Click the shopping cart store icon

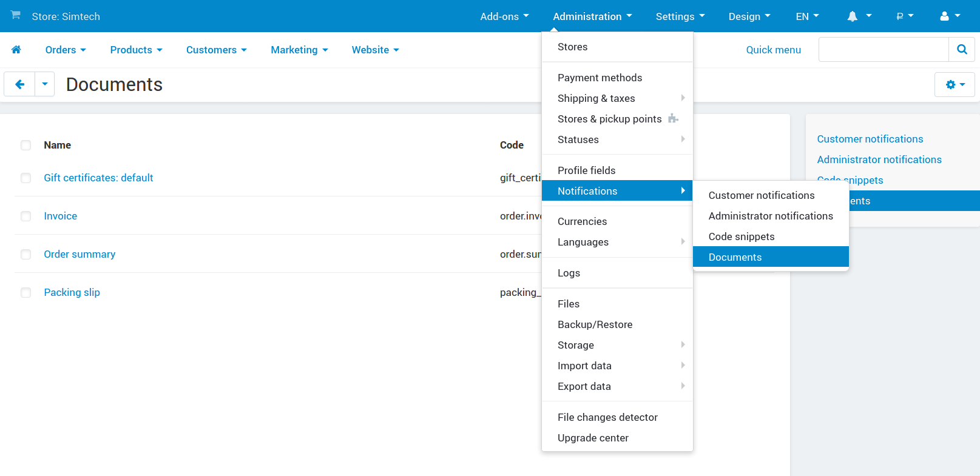(x=16, y=15)
